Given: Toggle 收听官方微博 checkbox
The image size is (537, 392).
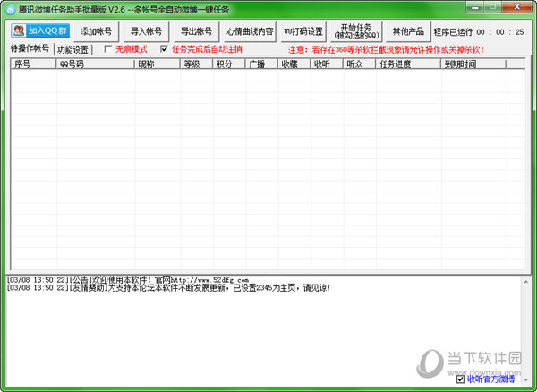Looking at the screenshot, I should [x=460, y=379].
